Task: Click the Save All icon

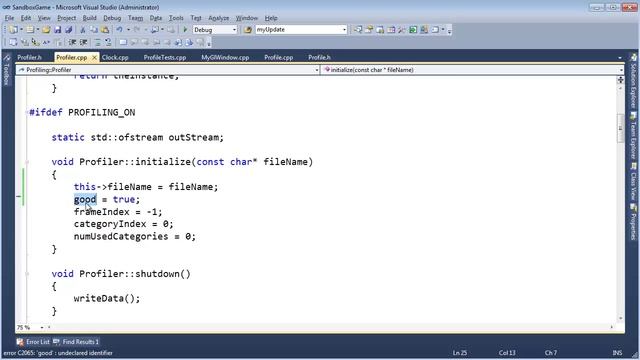Action: [69, 30]
